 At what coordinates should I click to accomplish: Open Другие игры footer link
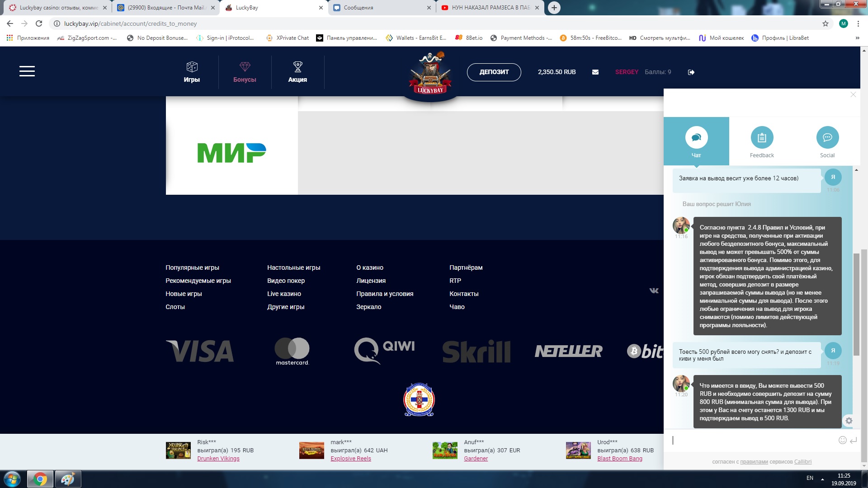[x=286, y=307]
